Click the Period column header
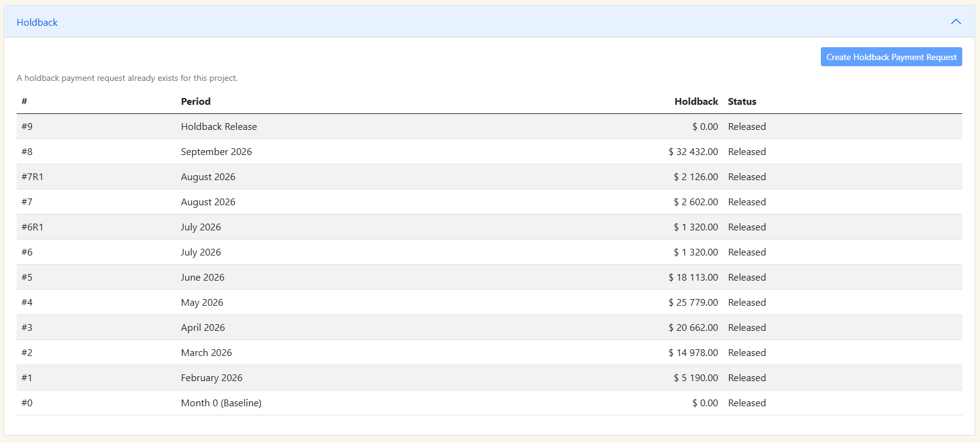Image resolution: width=980 pixels, height=443 pixels. tap(196, 102)
